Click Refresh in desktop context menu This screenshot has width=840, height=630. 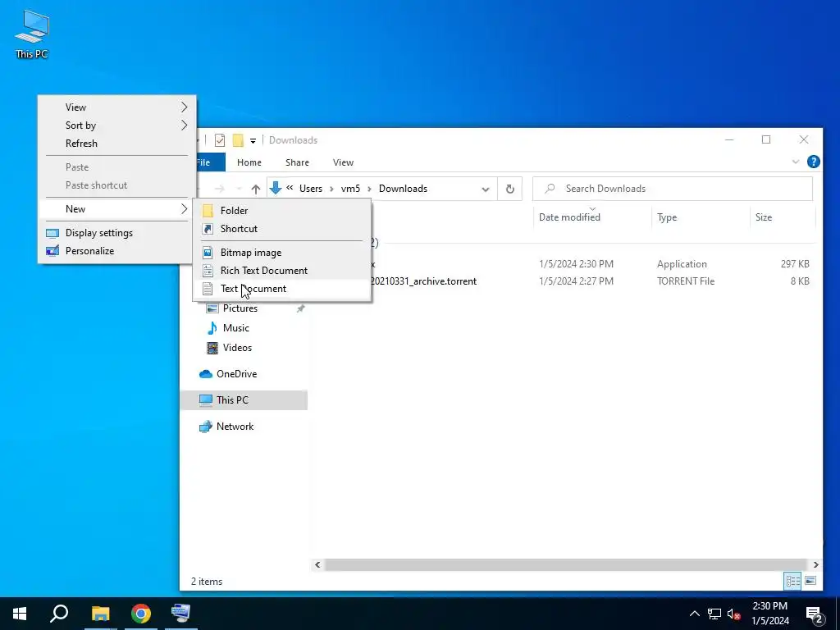pyautogui.click(x=116, y=144)
